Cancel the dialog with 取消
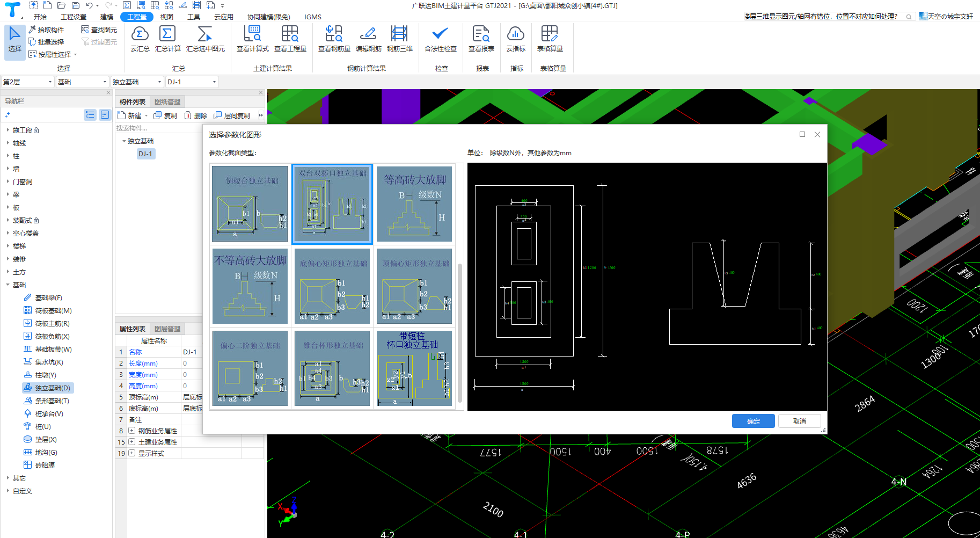 (x=800, y=421)
